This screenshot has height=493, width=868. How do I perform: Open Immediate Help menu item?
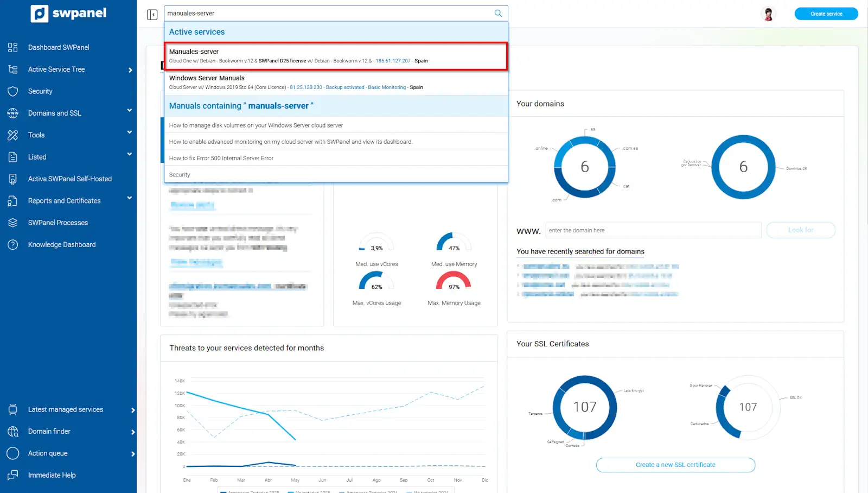tap(52, 475)
